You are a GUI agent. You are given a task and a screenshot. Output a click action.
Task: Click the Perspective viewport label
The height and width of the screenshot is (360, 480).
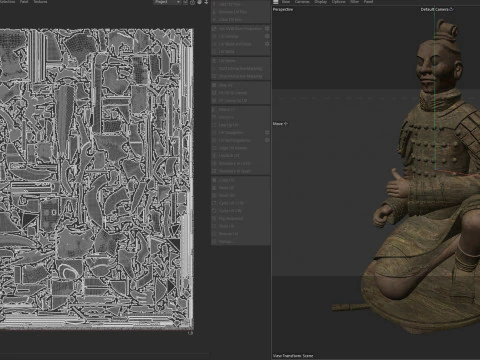tap(283, 9)
